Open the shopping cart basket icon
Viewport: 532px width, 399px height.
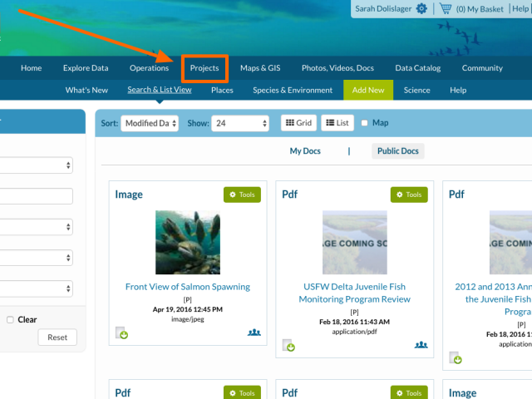click(446, 8)
